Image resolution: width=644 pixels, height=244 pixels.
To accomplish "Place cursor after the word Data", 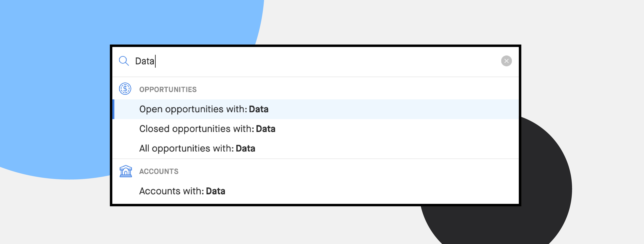I will click(155, 61).
